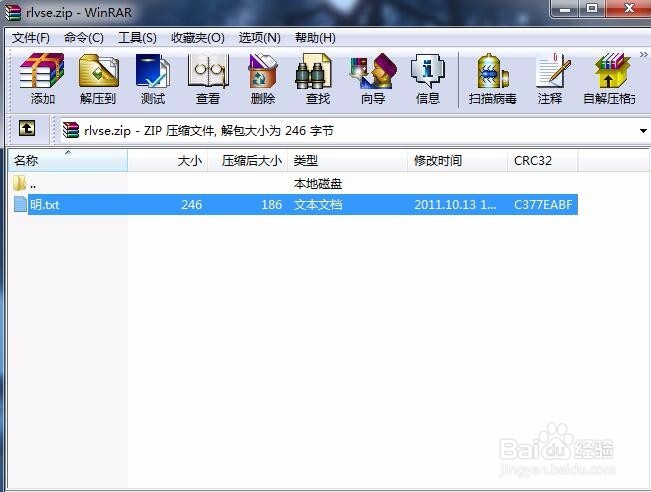Sort by the 名称 column header
The image size is (651, 492).
click(x=68, y=160)
